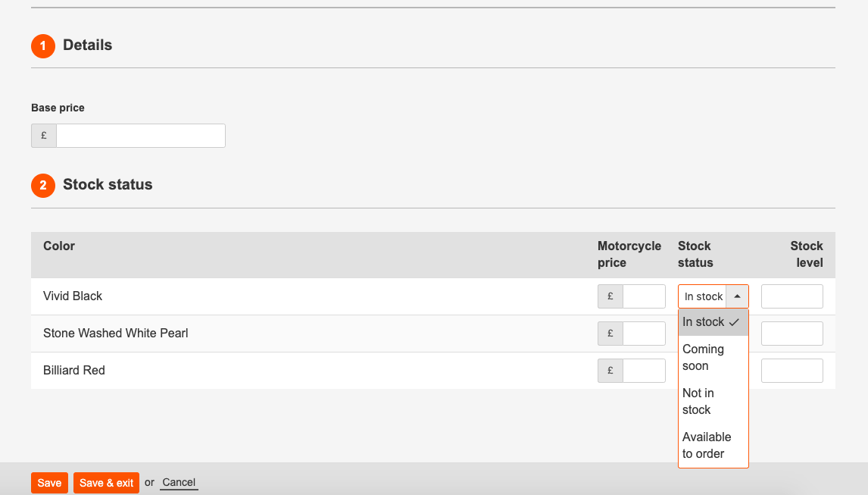Click the step 1 Details number badge
The height and width of the screenshot is (495, 868).
[43, 46]
